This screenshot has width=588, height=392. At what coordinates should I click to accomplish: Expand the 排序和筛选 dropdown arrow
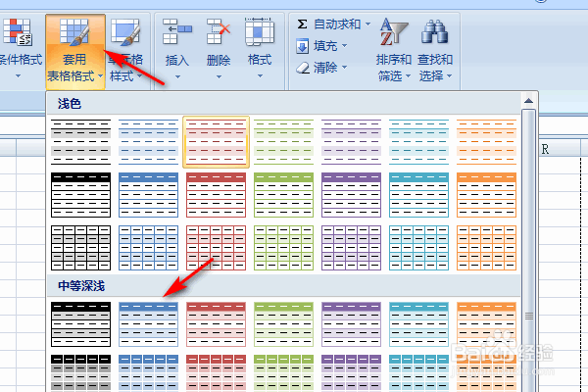(409, 76)
